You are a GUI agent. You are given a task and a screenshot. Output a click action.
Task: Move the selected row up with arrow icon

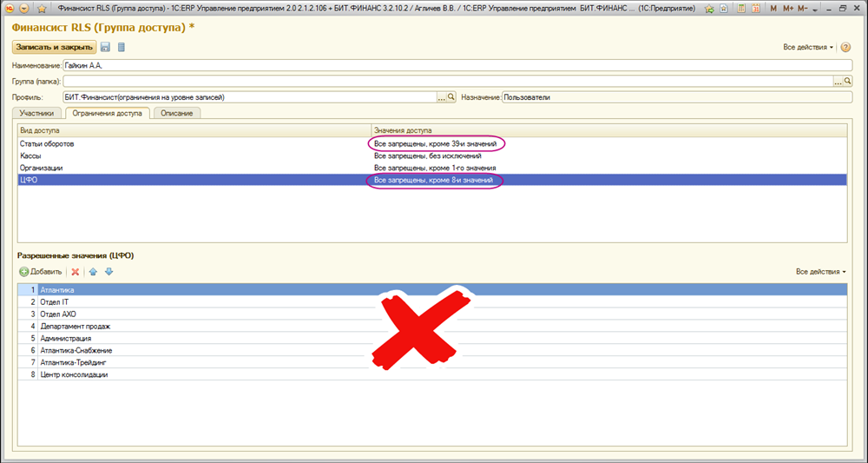tap(94, 272)
